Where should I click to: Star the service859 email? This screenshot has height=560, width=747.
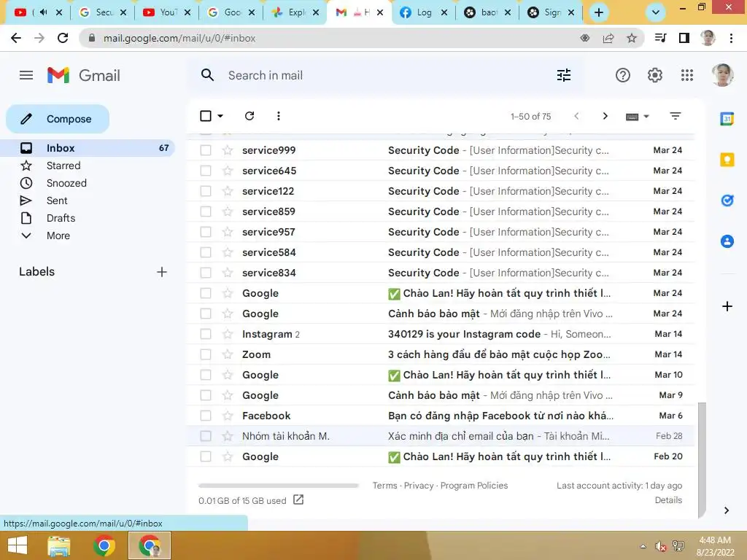tap(228, 211)
